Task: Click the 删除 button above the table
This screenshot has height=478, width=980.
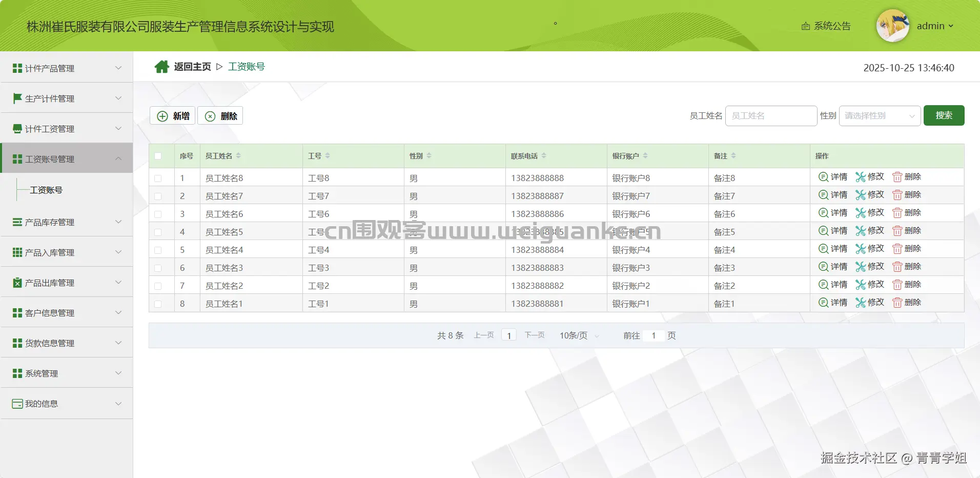Action: [220, 116]
